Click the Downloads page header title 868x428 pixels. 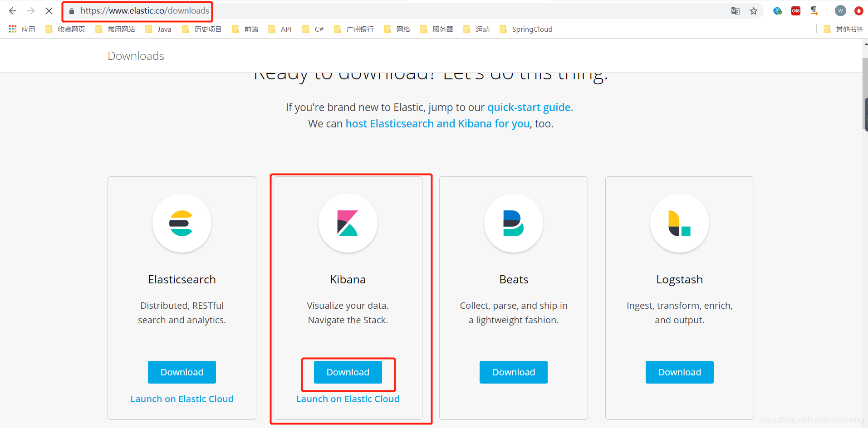(136, 56)
